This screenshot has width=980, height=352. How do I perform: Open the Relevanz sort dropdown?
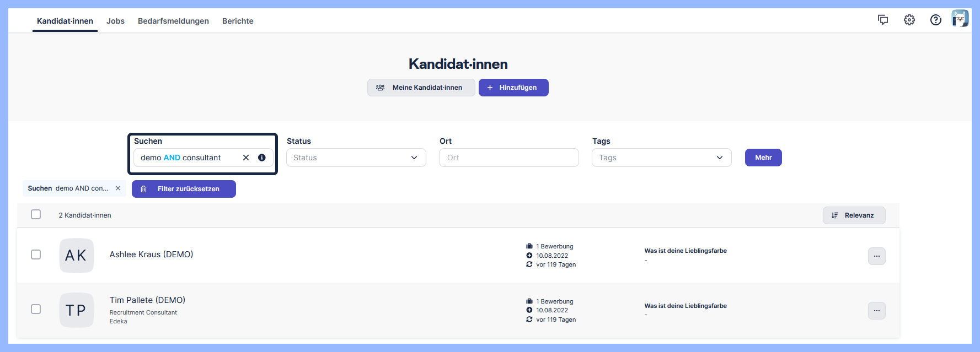tap(854, 215)
